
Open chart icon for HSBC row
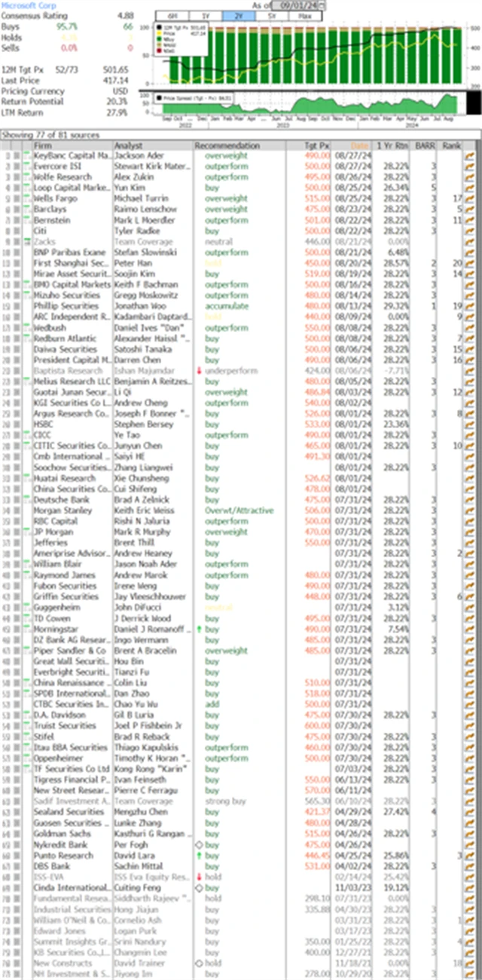point(471,424)
